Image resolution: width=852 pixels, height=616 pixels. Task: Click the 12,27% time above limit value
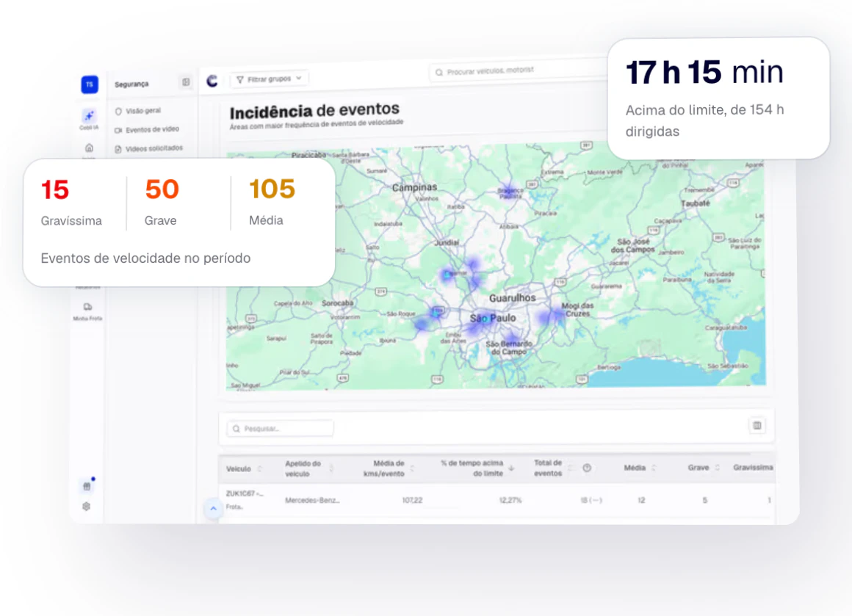pyautogui.click(x=510, y=500)
